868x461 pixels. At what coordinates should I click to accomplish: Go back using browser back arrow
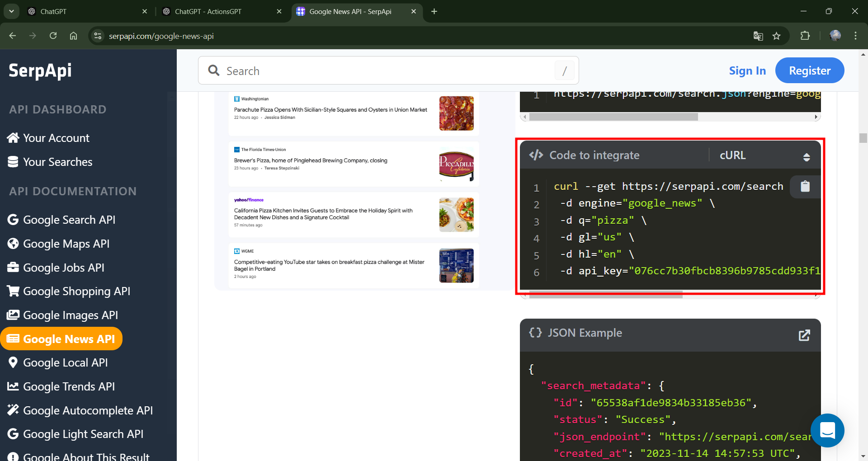pos(13,36)
